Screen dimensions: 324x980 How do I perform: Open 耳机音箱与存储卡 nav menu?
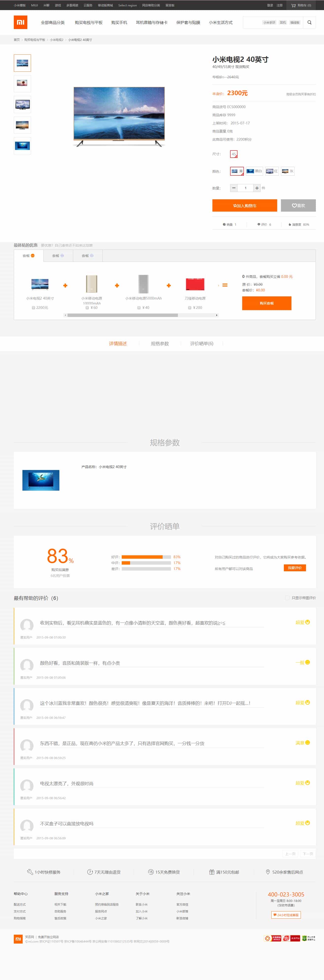(x=152, y=22)
